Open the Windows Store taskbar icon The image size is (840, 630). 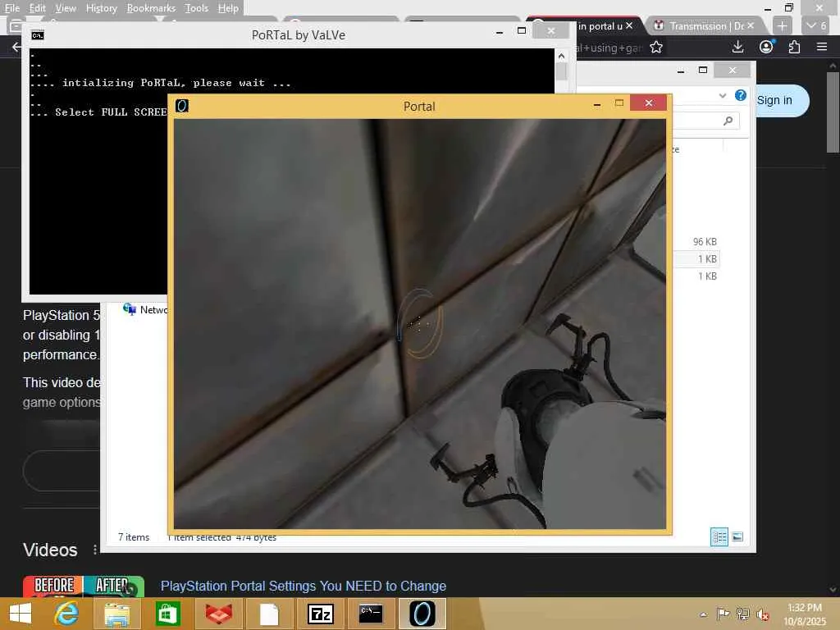167,614
